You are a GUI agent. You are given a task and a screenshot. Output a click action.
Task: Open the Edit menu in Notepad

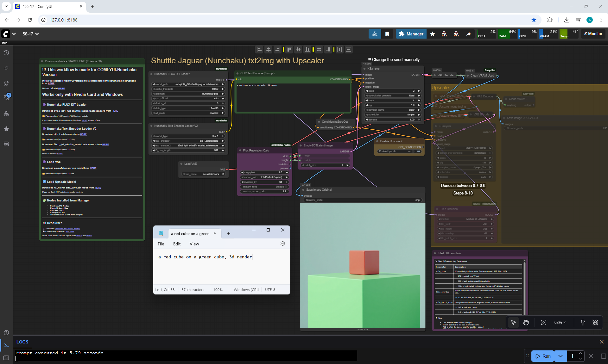177,244
